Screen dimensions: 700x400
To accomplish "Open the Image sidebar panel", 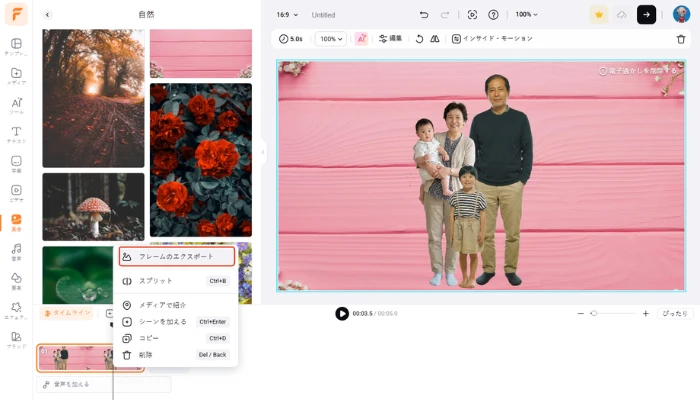I will [16, 222].
